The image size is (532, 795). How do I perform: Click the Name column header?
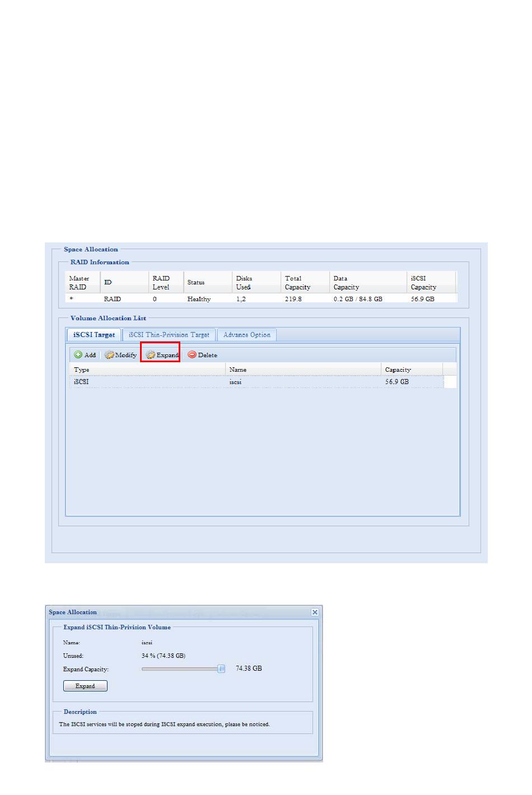coord(304,370)
